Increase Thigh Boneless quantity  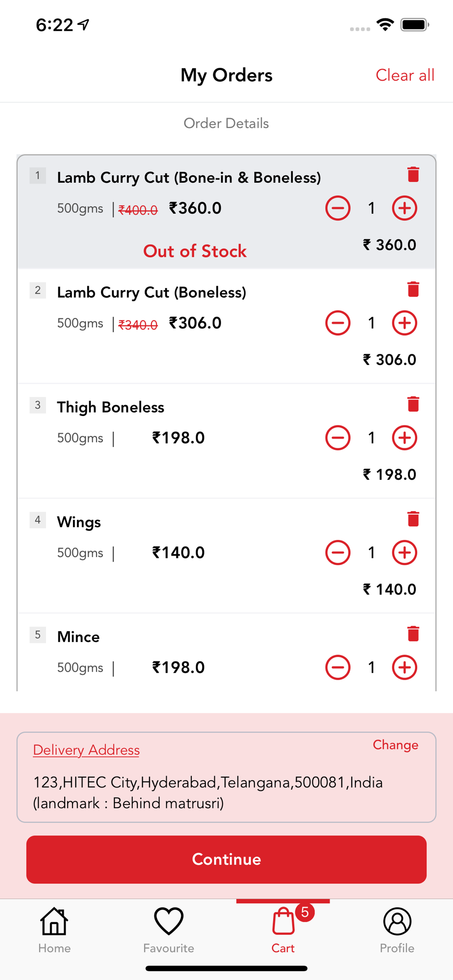[404, 438]
